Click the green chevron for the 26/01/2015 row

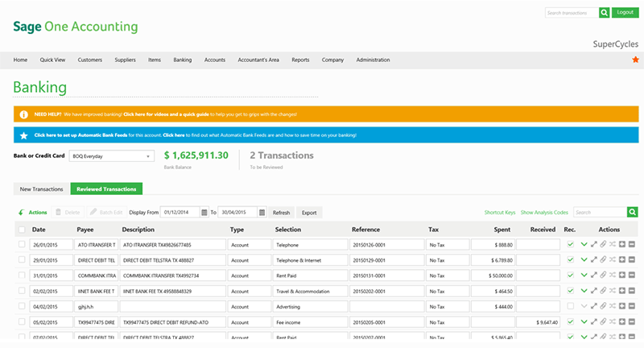point(584,244)
